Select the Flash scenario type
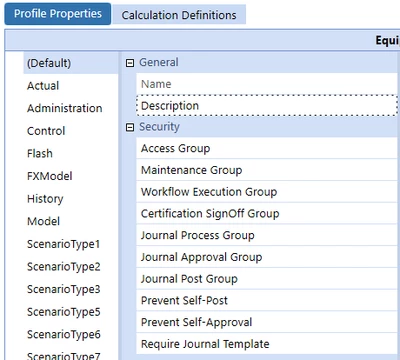The image size is (400, 360). pos(71,154)
